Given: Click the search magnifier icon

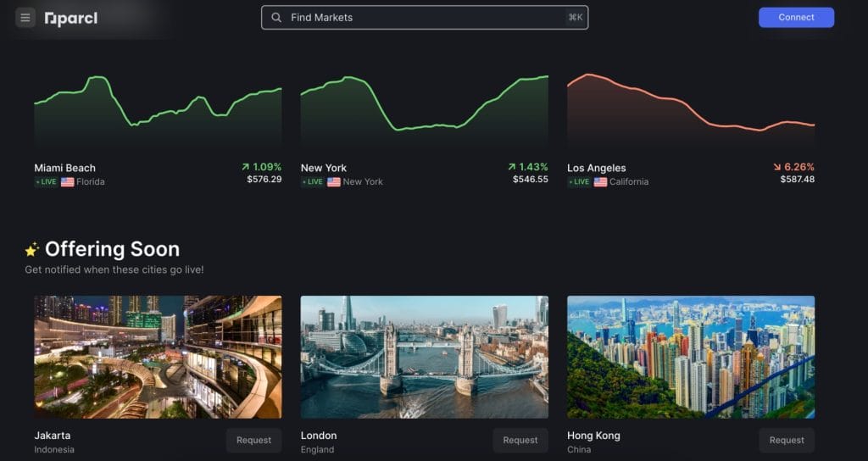Looking at the screenshot, I should click(276, 18).
